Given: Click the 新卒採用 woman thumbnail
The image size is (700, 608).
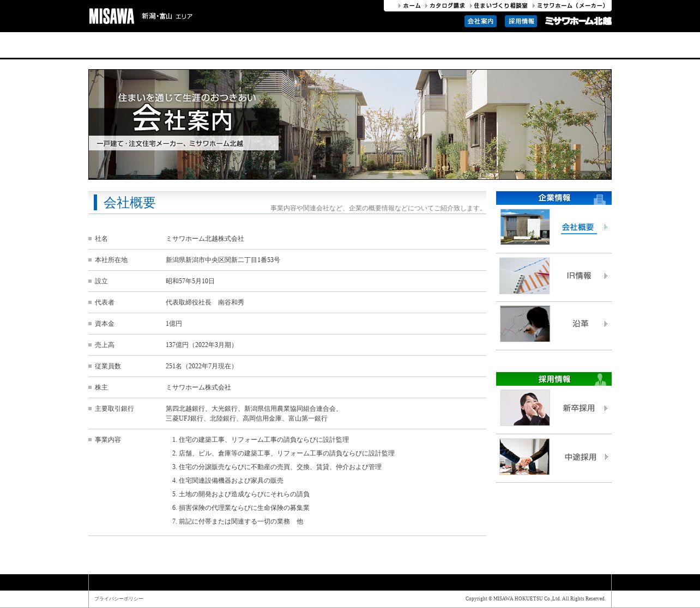Looking at the screenshot, I should click(x=525, y=408).
